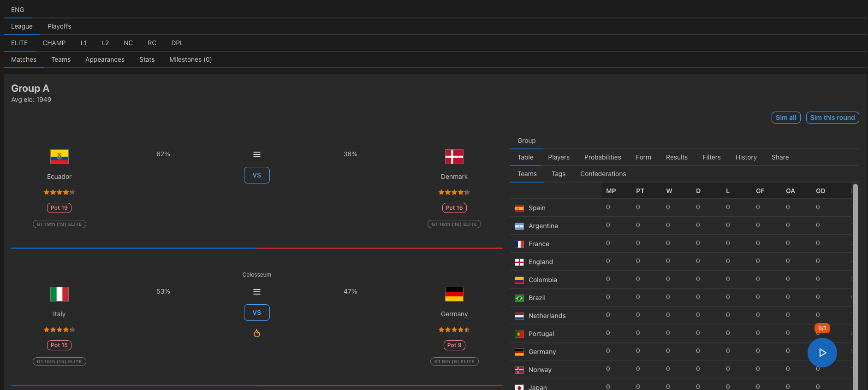Click Argentina flag in the table
The height and width of the screenshot is (390, 868).
[519, 226]
